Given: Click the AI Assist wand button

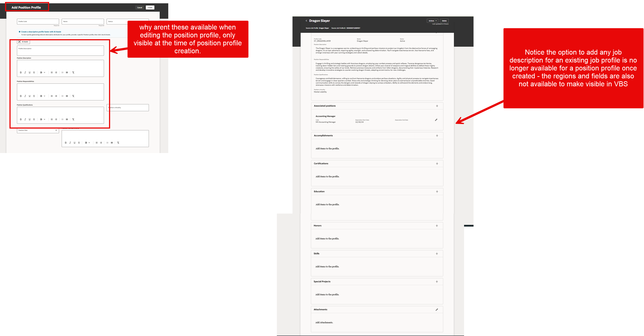Looking at the screenshot, I should coord(23,42).
